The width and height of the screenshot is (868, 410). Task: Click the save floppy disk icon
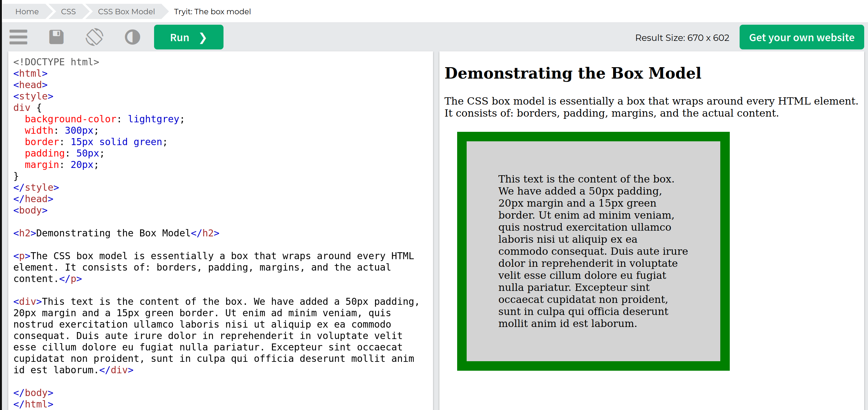click(56, 37)
